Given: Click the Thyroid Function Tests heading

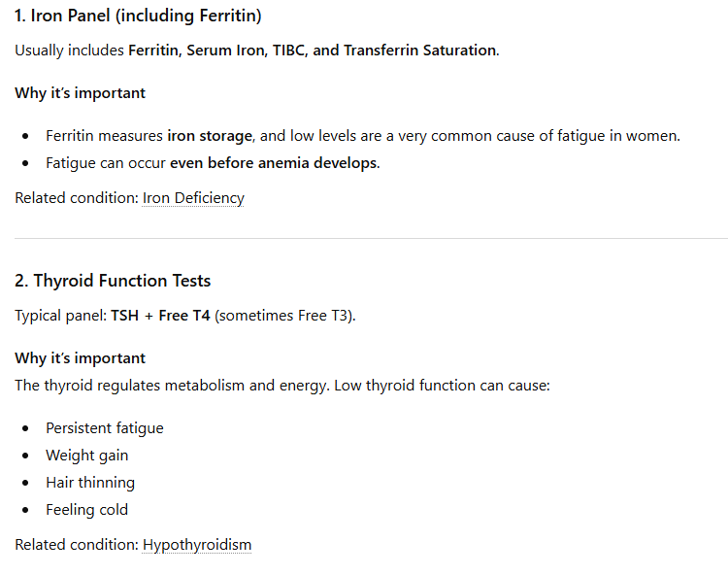Looking at the screenshot, I should tap(113, 281).
